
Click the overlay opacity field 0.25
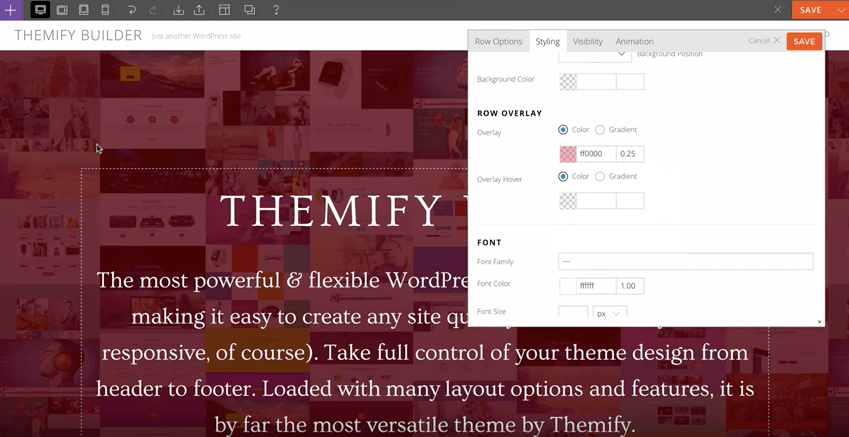(630, 154)
